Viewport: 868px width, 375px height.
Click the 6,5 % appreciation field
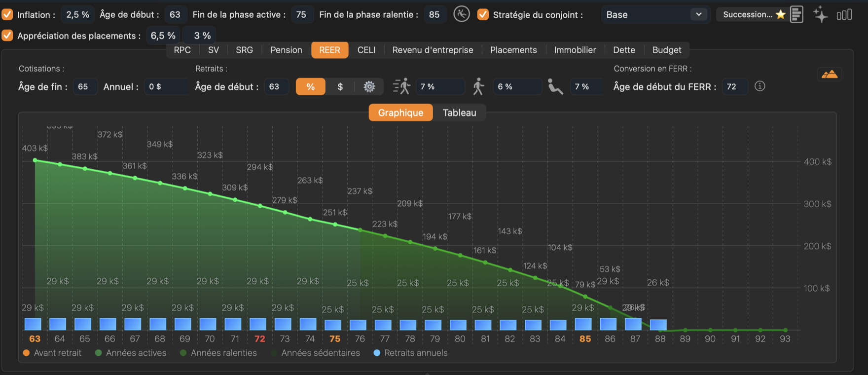click(x=163, y=36)
